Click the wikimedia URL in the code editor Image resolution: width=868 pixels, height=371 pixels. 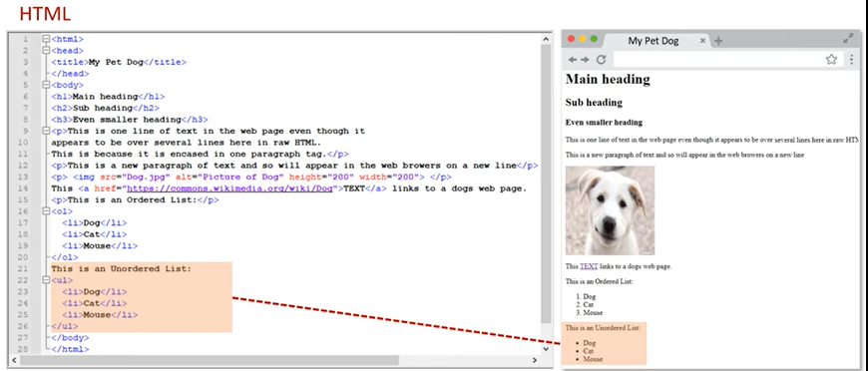click(229, 188)
